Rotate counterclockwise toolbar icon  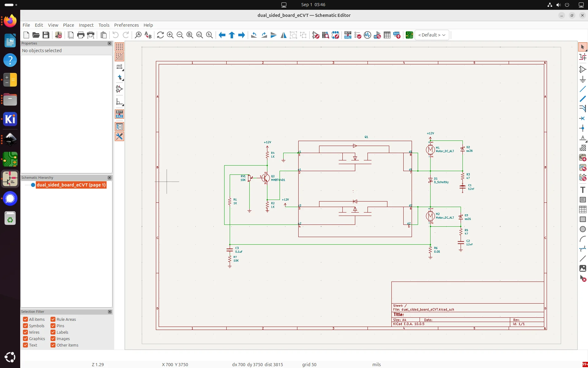[x=254, y=35]
